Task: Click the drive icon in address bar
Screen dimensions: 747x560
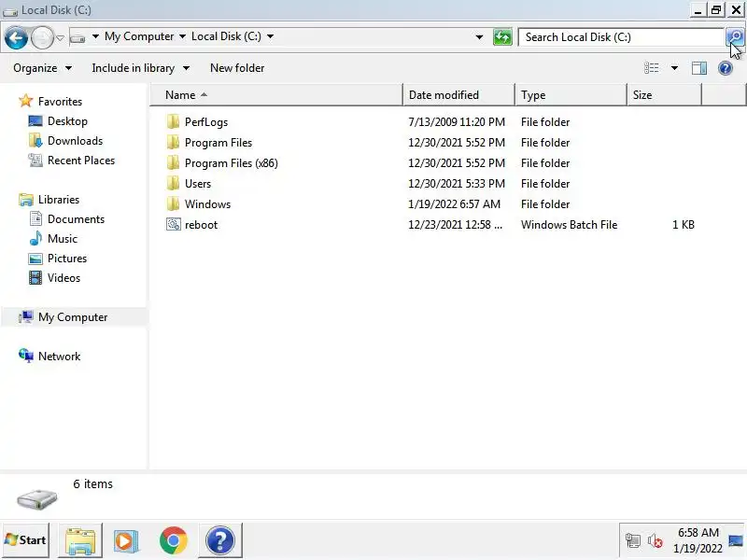Action: (x=78, y=37)
